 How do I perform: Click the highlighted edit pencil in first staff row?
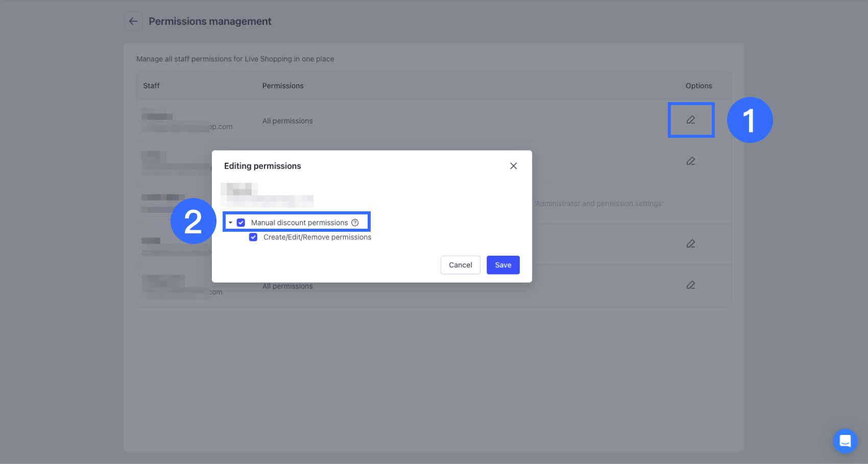tap(691, 120)
